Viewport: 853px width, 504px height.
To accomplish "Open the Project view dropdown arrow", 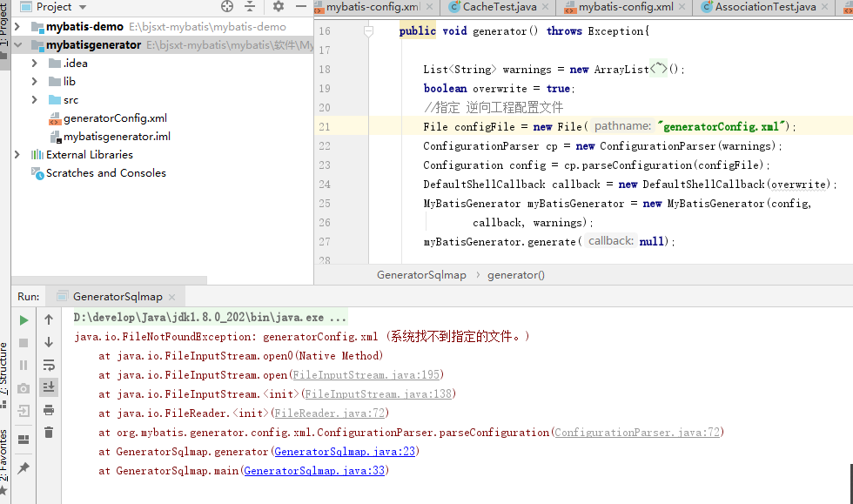I will pos(83,7).
